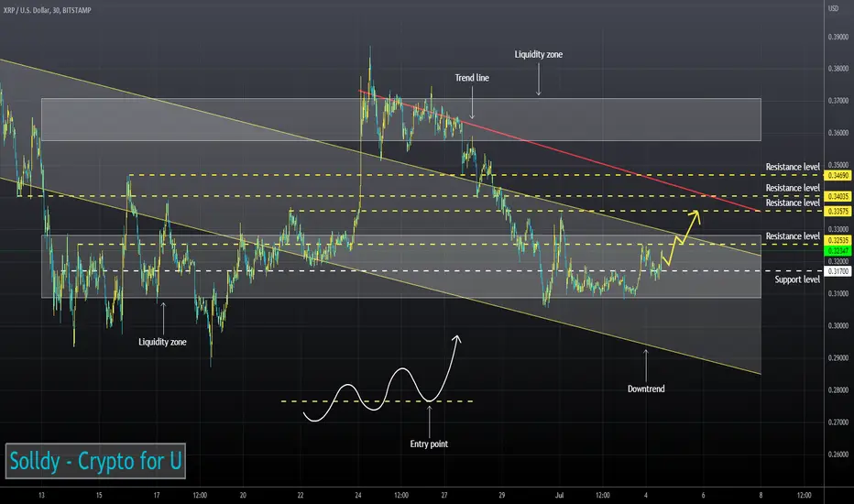Image resolution: width=854 pixels, height=504 pixels.
Task: Select the 0.33575 yellow price tag
Action: click(x=838, y=211)
